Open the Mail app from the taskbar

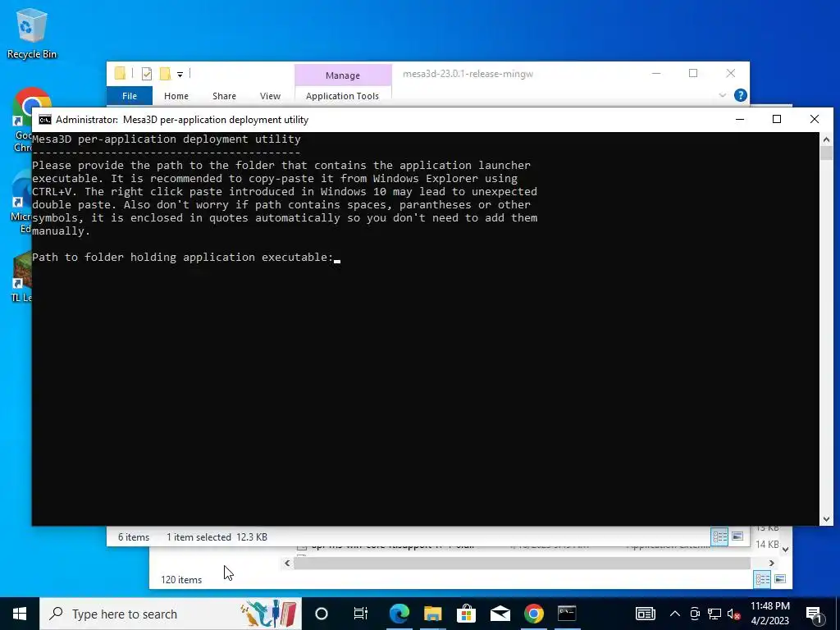(500, 614)
